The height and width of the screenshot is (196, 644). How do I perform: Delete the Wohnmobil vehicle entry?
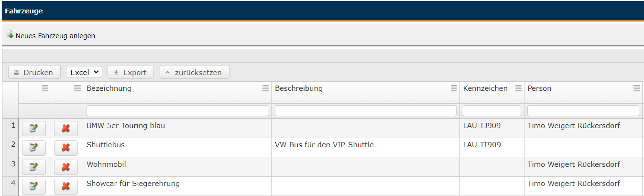(66, 167)
